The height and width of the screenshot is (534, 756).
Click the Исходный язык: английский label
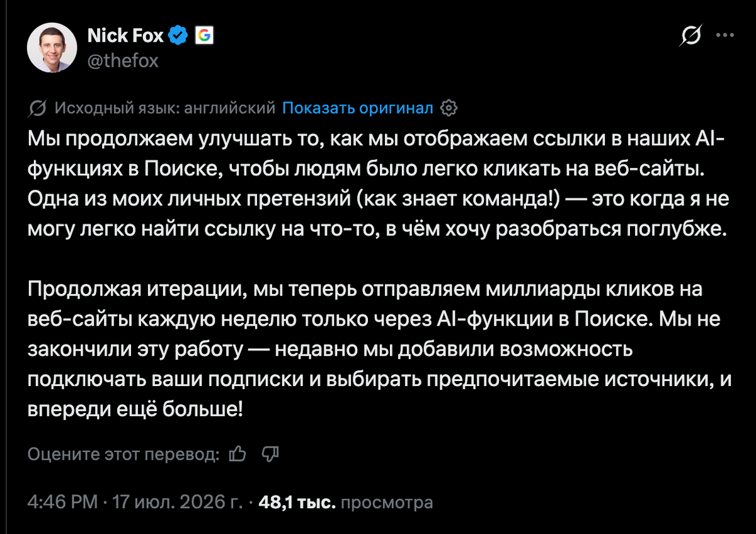(165, 108)
